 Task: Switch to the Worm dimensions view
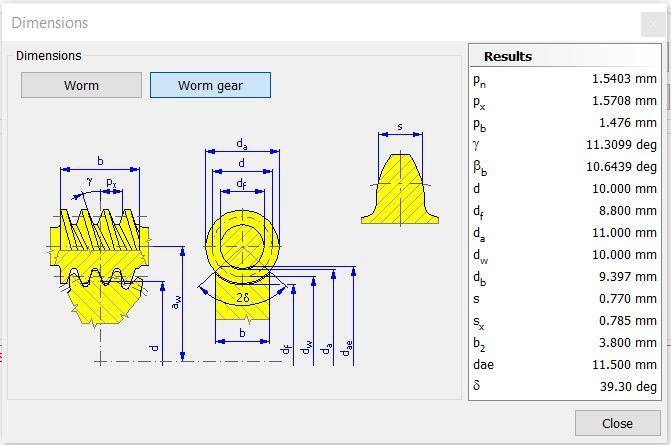pyautogui.click(x=81, y=85)
